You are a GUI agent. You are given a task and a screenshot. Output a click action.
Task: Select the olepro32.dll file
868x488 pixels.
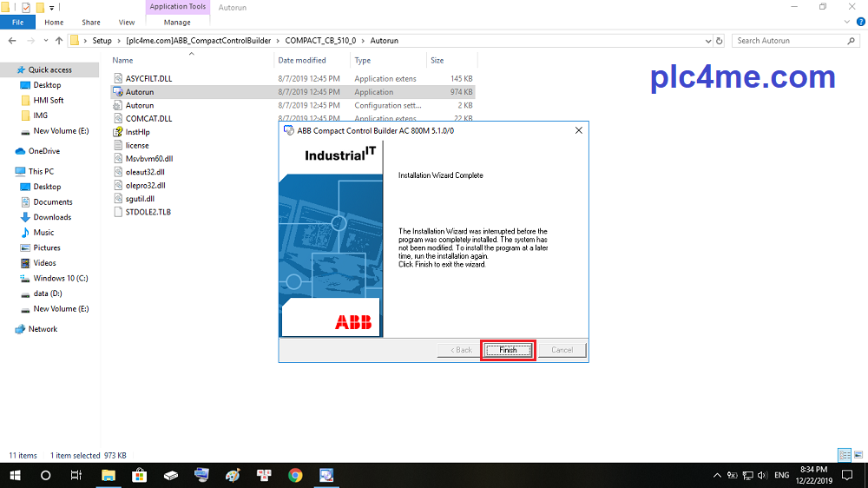pyautogui.click(x=146, y=186)
